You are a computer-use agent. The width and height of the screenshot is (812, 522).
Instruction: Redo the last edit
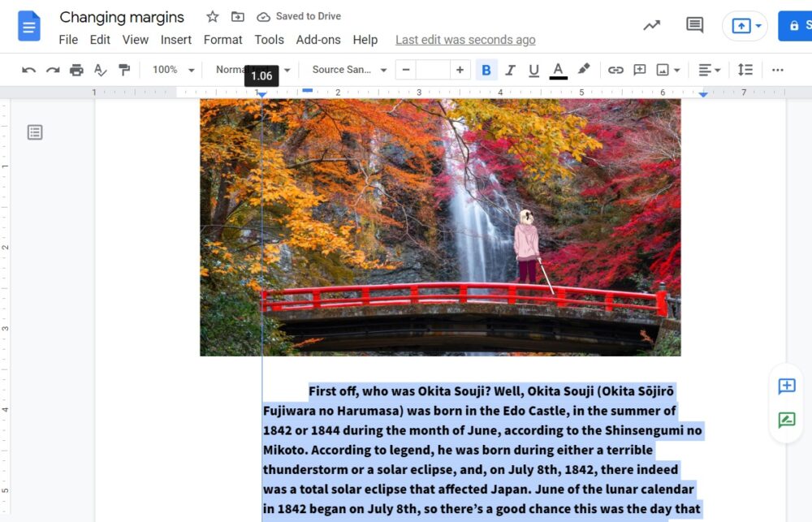pos(51,70)
